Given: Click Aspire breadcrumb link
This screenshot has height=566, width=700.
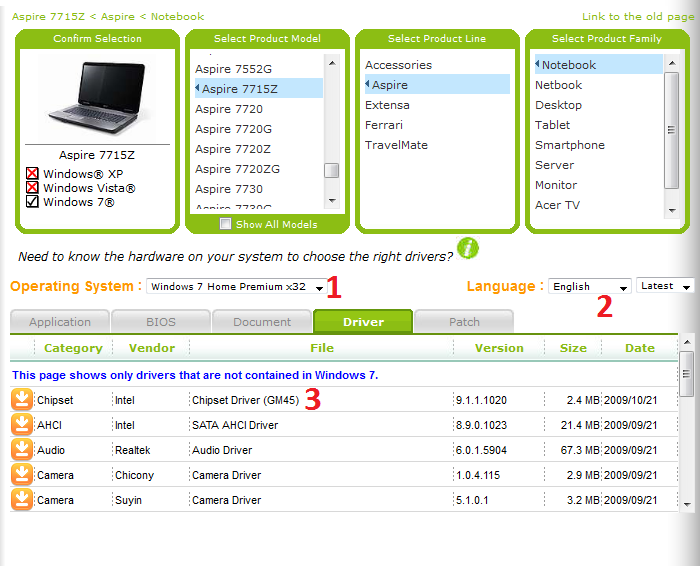Looking at the screenshot, I should pos(118,17).
